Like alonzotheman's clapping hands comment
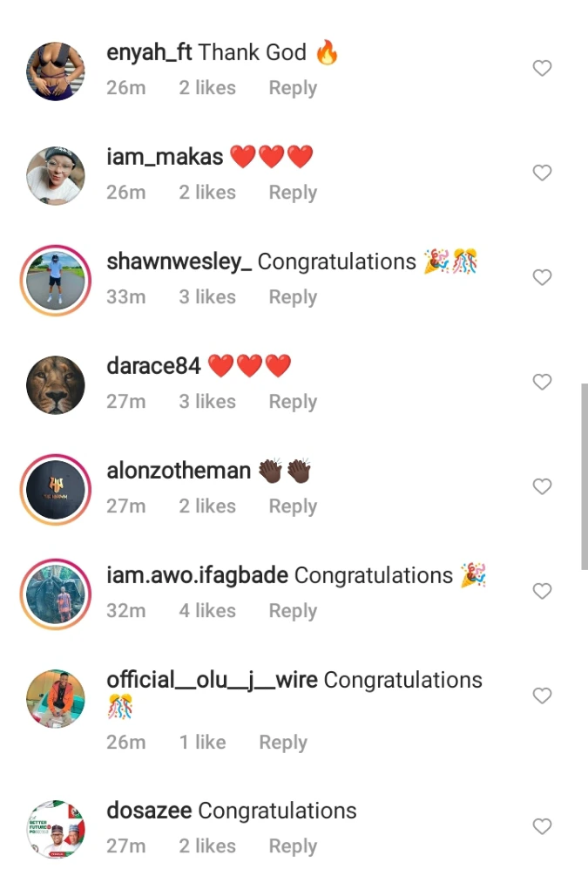This screenshot has width=588, height=869. point(542,486)
